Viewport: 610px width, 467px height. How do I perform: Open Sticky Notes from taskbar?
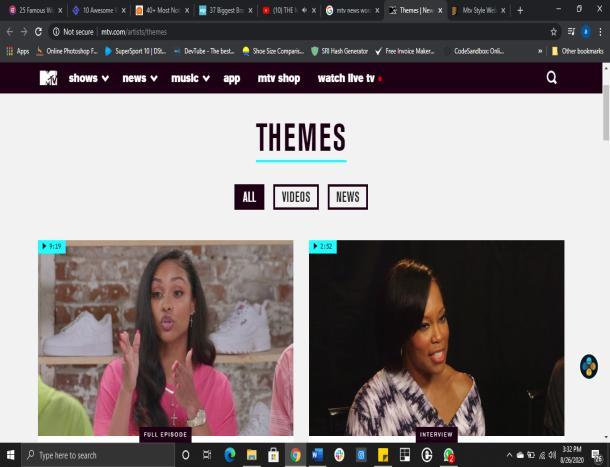coord(383,455)
